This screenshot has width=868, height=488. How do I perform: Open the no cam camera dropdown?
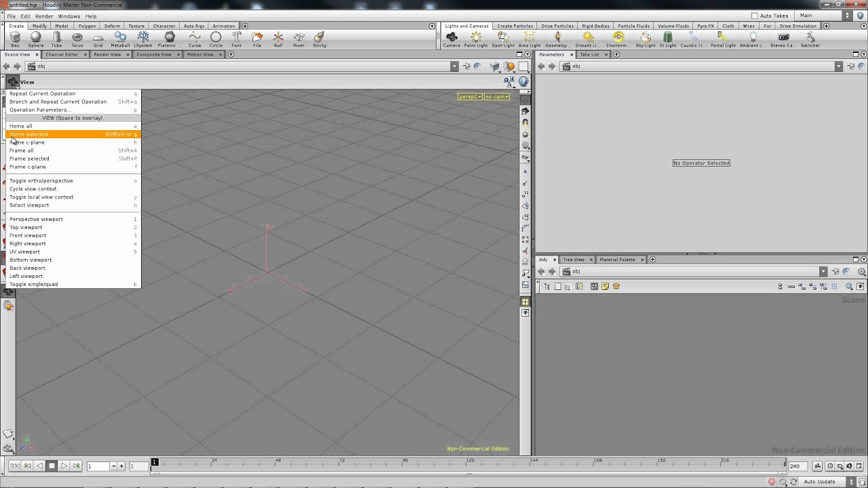click(x=496, y=97)
